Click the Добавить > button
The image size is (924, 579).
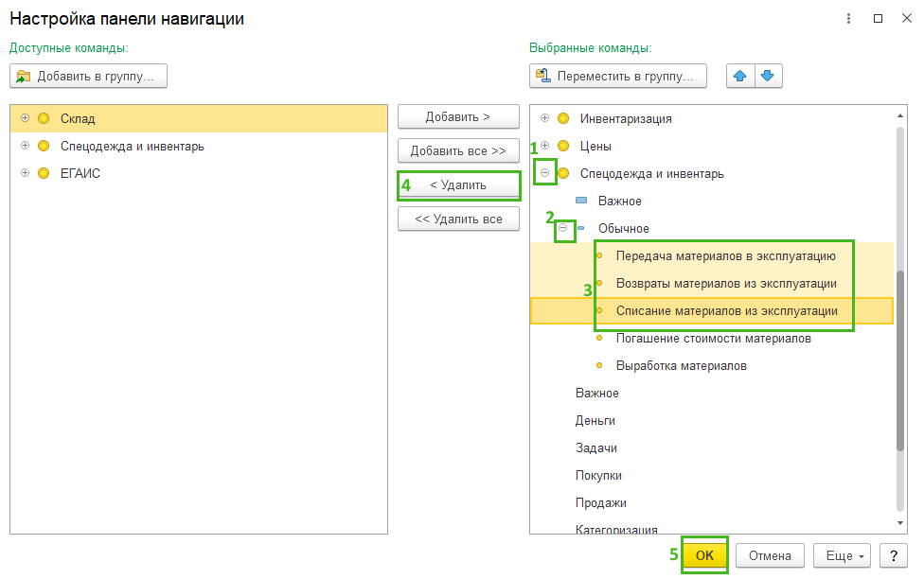click(458, 116)
